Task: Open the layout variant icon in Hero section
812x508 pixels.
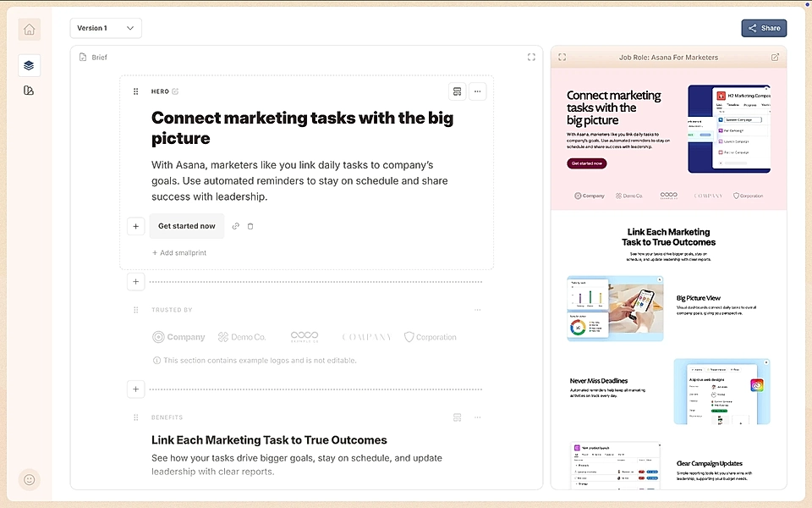Action: tap(457, 91)
